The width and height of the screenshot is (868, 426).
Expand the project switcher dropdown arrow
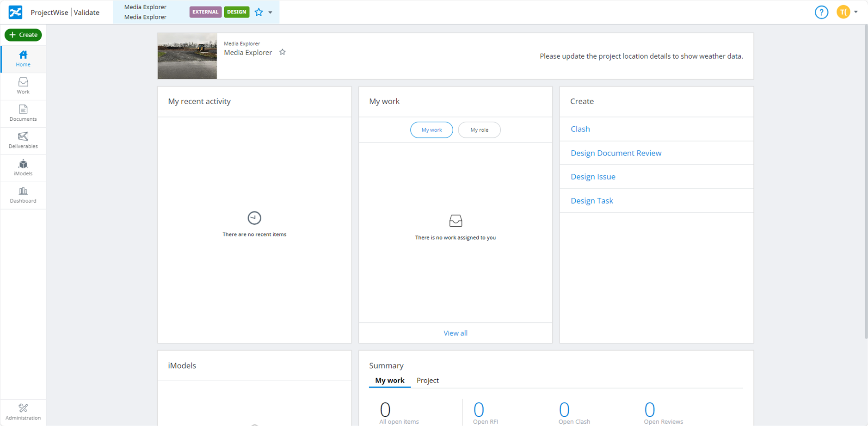tap(271, 12)
